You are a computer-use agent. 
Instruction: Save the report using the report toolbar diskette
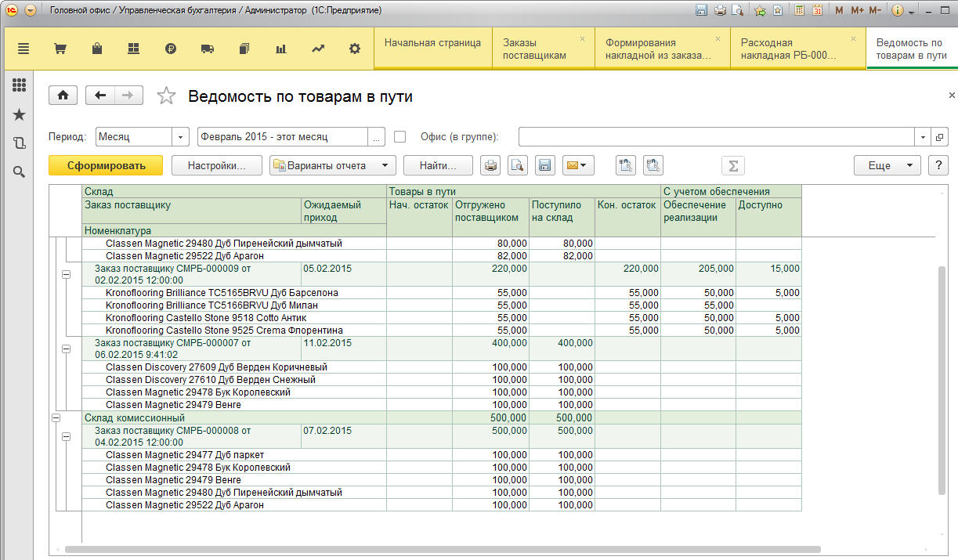544,165
